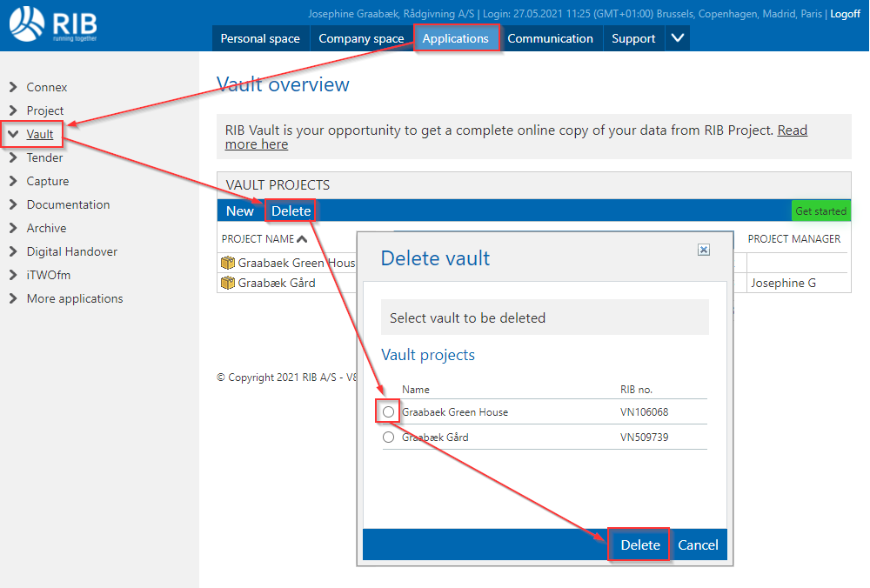Click the Graabæk Gård vault icon
This screenshot has height=588, width=870.
[x=229, y=283]
